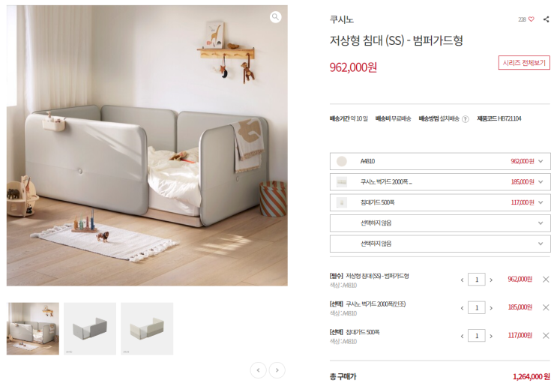Remove the 쿠시노 벽가드 2000폭 item
The height and width of the screenshot is (392, 557).
(546, 307)
